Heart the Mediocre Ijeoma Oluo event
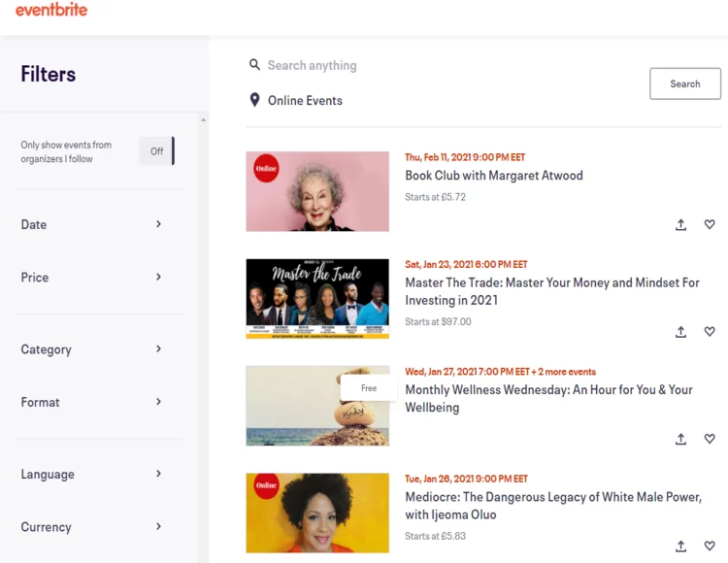Screen dimensions: 728x563 click(x=710, y=546)
